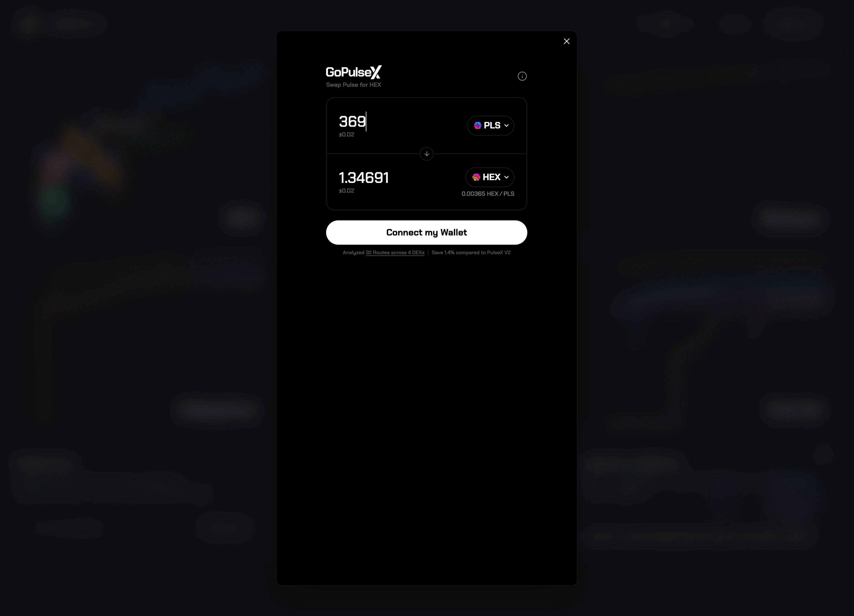Screen dimensions: 854x616
Task: Click the Connect my Wallet button
Action: [426, 232]
